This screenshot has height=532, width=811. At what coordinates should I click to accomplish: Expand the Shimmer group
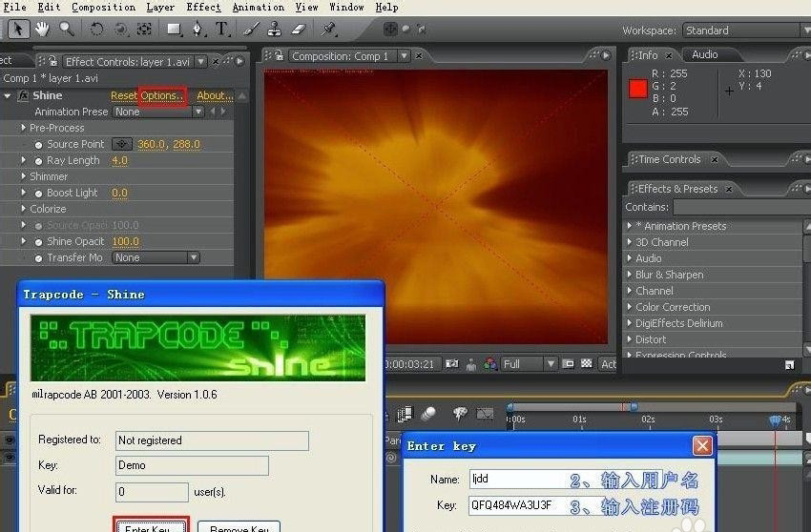(23, 176)
